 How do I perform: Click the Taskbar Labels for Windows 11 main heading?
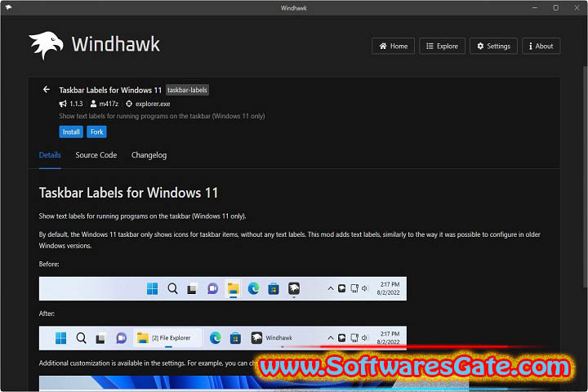(129, 193)
